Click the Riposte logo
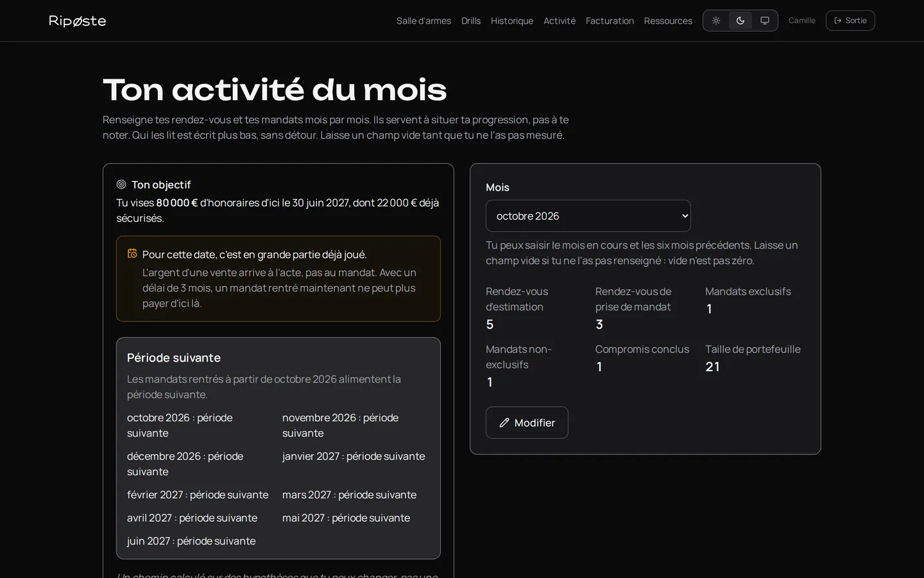This screenshot has width=924, height=578. (x=78, y=21)
